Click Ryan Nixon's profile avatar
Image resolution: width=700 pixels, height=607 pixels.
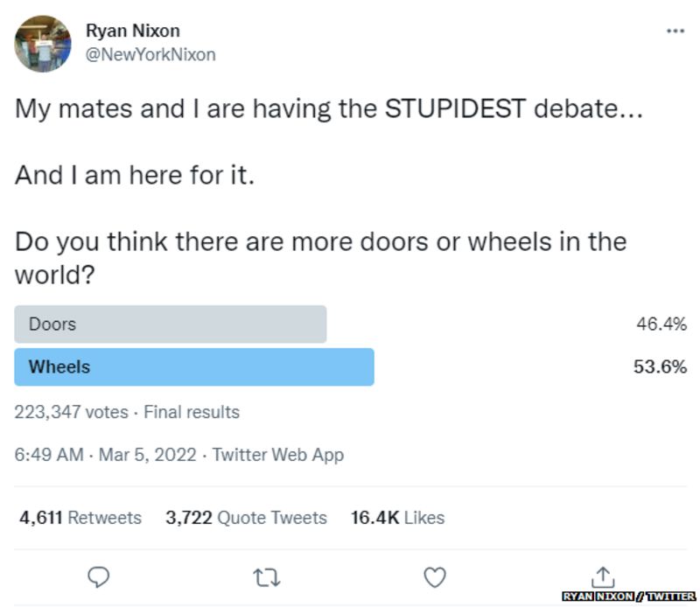click(x=43, y=42)
